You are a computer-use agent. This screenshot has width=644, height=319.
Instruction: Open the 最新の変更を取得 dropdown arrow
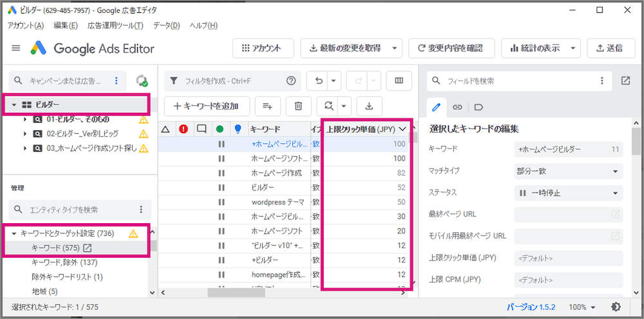[395, 48]
